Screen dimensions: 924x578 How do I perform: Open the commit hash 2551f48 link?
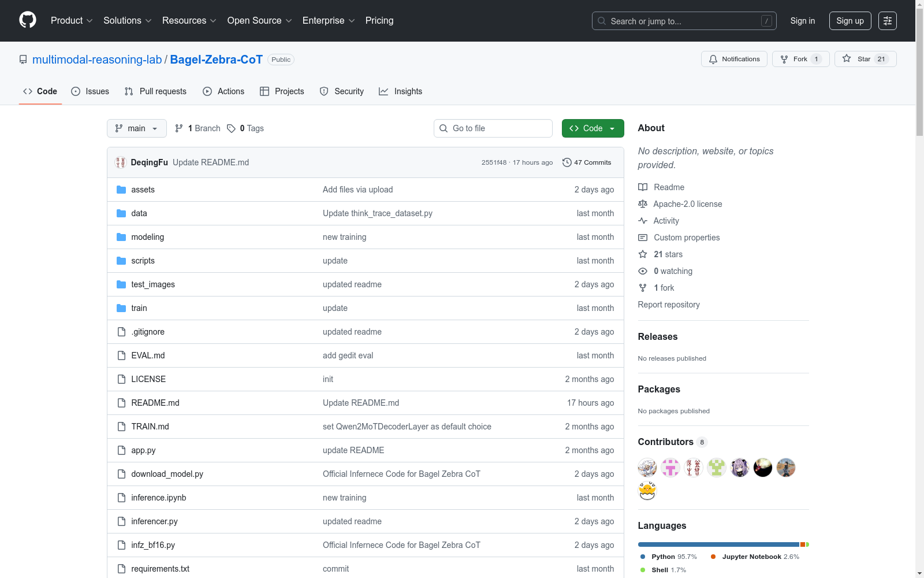[x=494, y=162]
